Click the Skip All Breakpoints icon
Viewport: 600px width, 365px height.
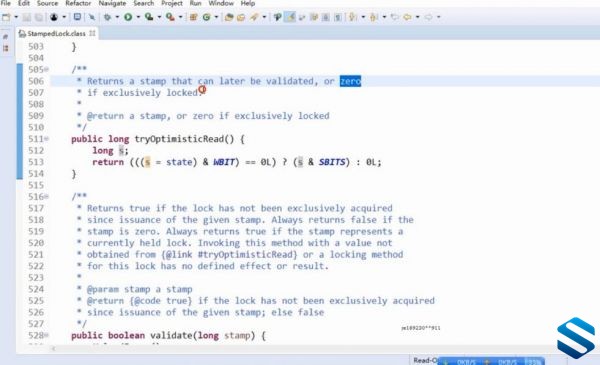tap(92, 17)
